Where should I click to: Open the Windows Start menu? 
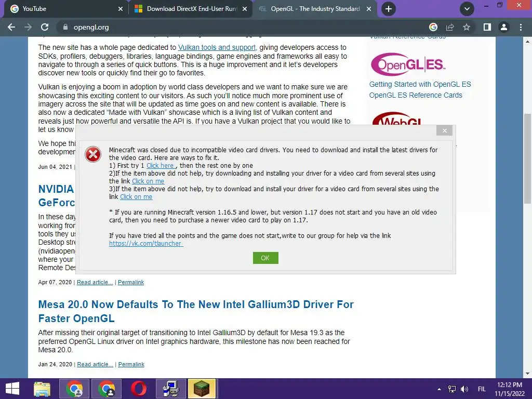12,389
